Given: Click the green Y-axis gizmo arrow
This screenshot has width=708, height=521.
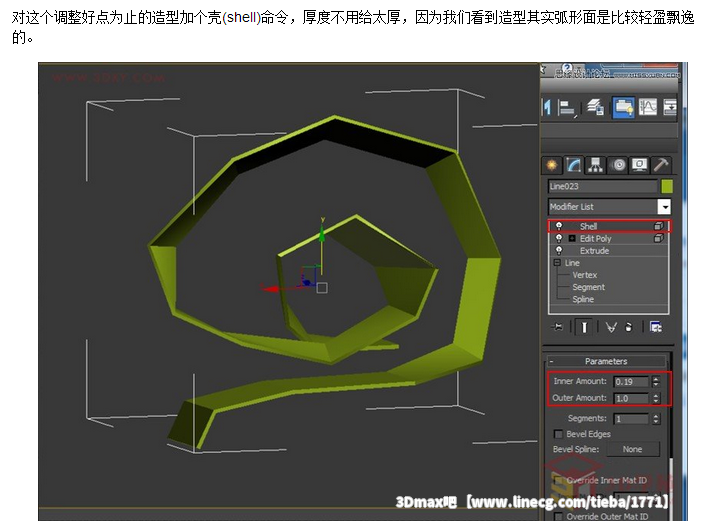Looking at the screenshot, I should (322, 231).
